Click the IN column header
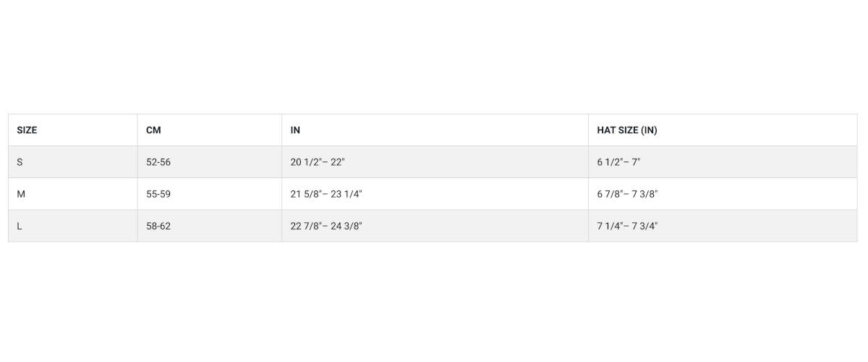Image resolution: width=868 pixels, height=362 pixels. 295,130
